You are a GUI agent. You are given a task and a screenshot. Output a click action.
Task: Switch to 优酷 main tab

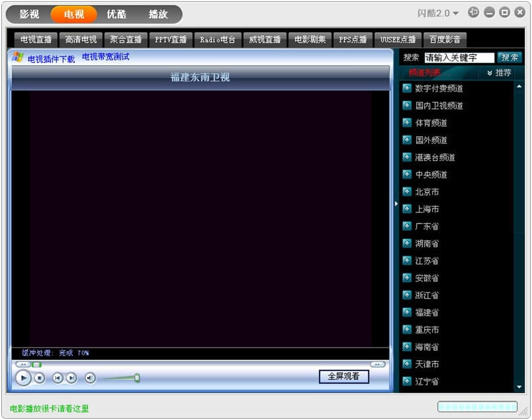click(117, 14)
